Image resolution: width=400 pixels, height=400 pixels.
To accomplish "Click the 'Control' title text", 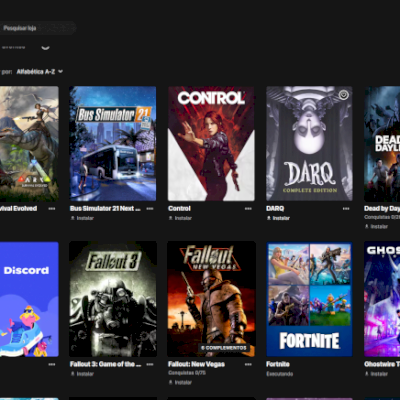I will (179, 209).
